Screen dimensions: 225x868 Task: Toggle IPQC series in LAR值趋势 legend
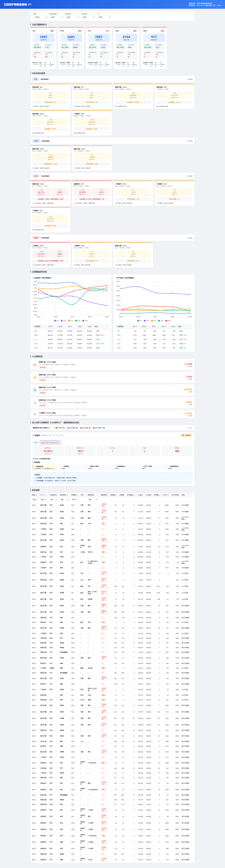[x=63, y=321]
